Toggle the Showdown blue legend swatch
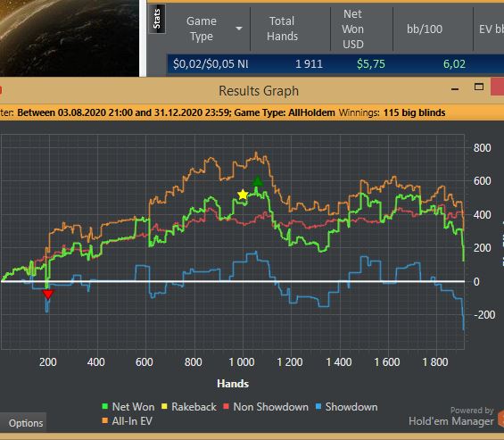The width and height of the screenshot is (504, 440). tap(318, 407)
